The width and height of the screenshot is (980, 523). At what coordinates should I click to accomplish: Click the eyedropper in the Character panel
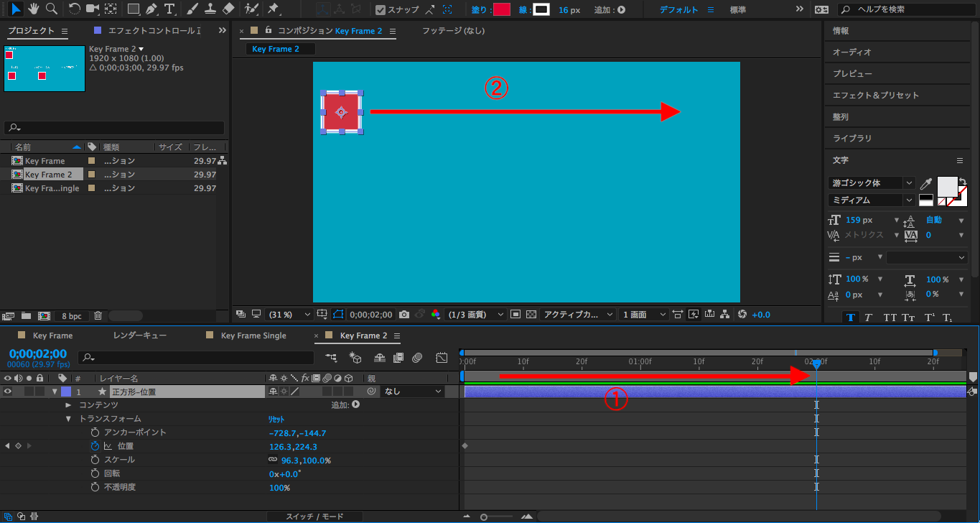(x=926, y=184)
